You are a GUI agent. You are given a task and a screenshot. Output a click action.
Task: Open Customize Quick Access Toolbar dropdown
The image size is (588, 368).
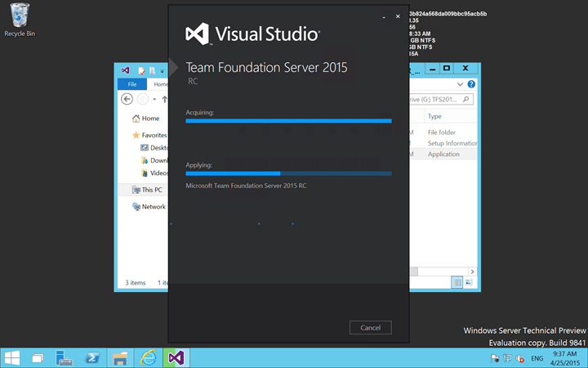click(x=163, y=71)
